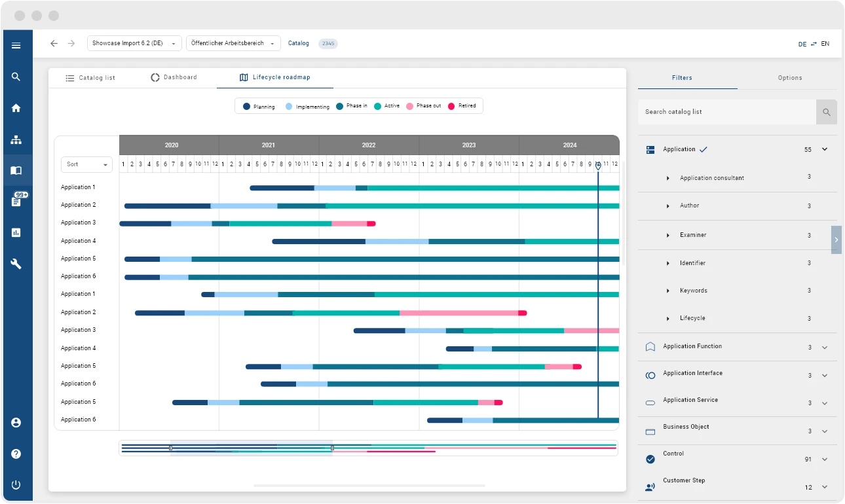Open the hamburger menu in the sidebar
The image size is (845, 504).
(16, 45)
